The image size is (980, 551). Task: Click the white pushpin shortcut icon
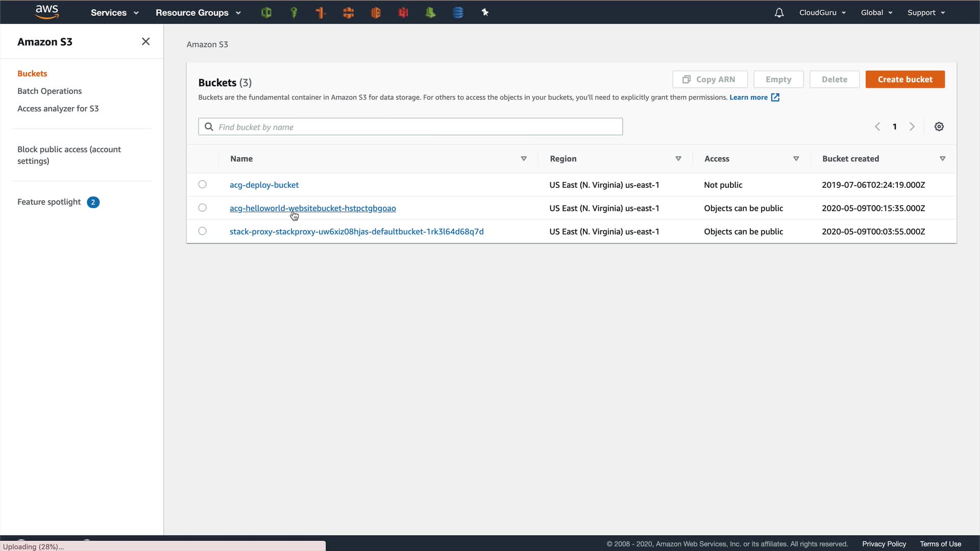point(485,13)
